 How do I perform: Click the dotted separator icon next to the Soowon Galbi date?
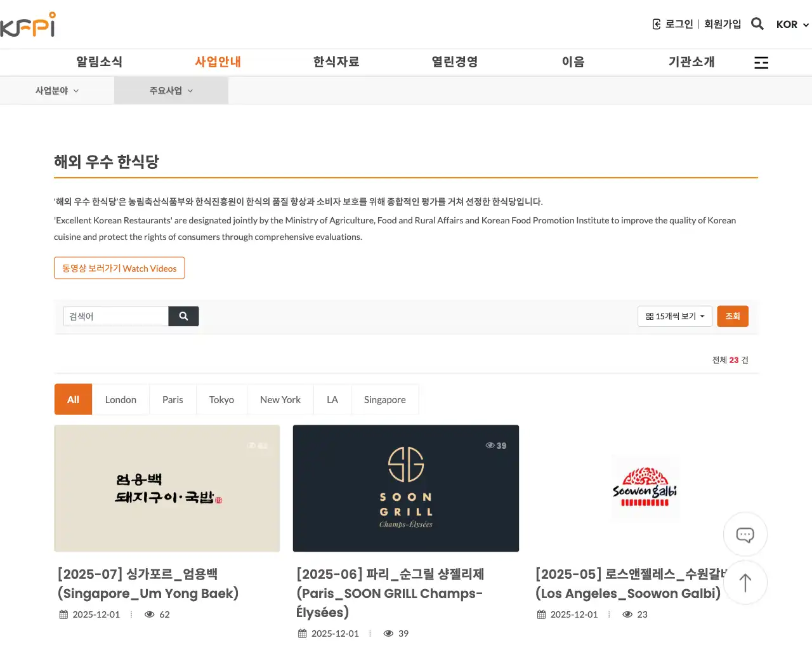point(608,614)
